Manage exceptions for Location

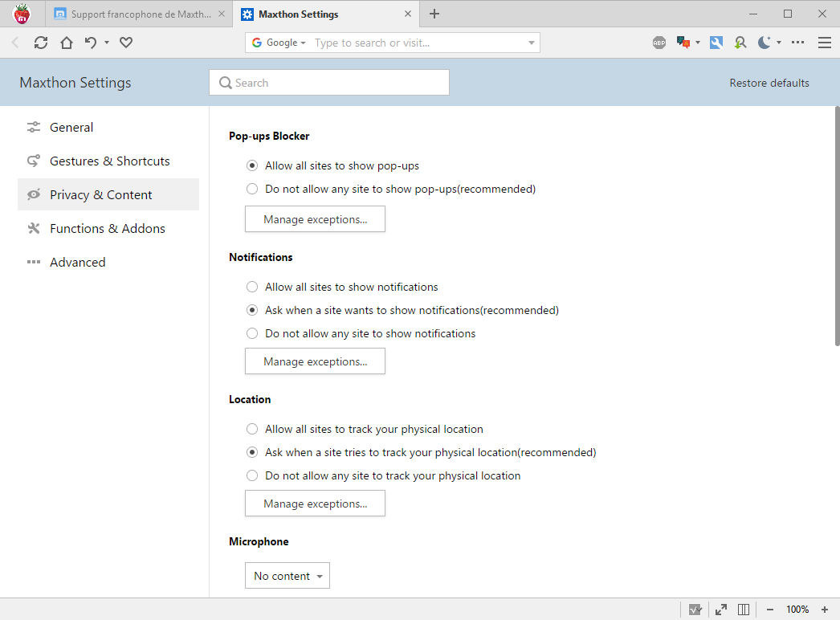[315, 504]
